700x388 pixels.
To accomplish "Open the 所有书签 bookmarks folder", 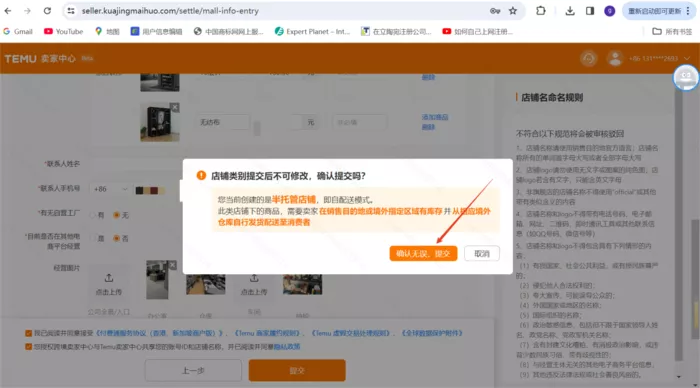I will (x=672, y=31).
